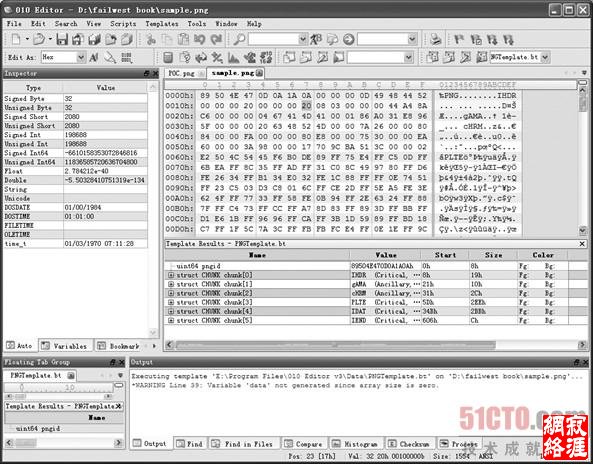Image resolution: width=593 pixels, height=465 pixels.
Task: Open the PNGTemplate.bt template dropdown
Action: [545, 57]
